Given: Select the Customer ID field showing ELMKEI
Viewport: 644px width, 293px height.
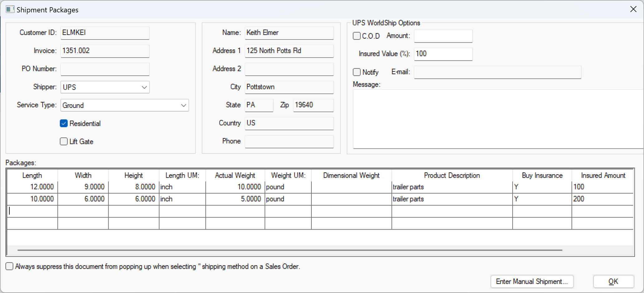Looking at the screenshot, I should tap(105, 33).
